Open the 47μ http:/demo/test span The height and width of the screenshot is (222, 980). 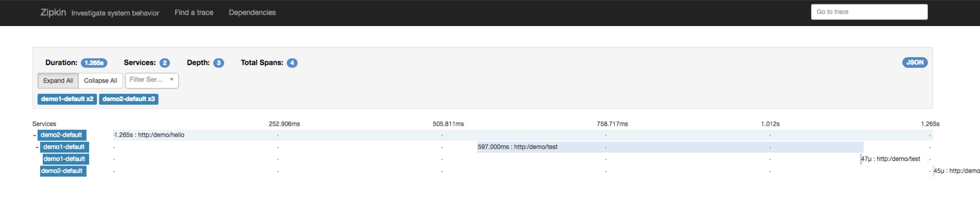tap(891, 159)
